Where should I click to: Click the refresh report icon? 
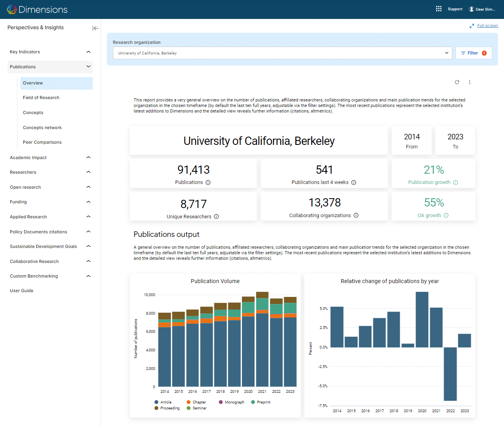pos(457,82)
